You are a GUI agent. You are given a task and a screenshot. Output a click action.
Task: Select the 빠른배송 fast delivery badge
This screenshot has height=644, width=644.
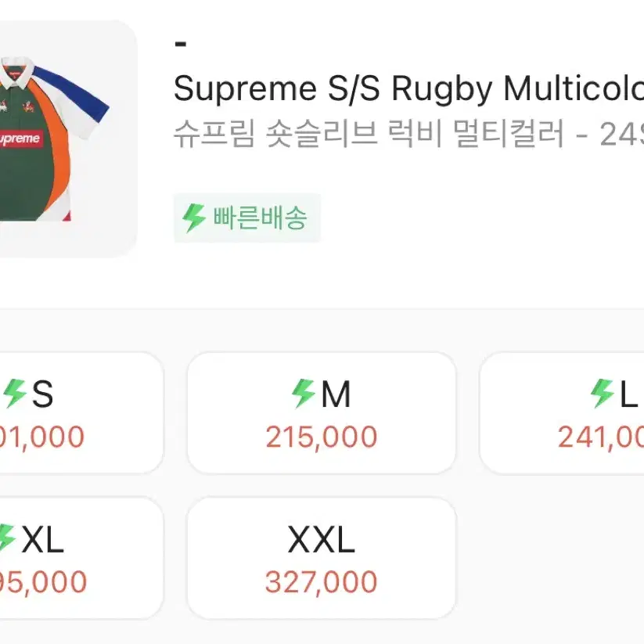coord(246,218)
